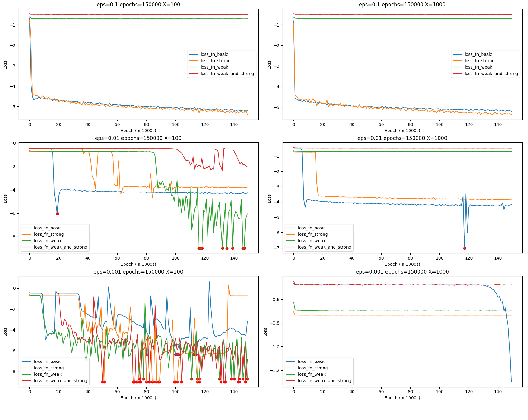Pick 'loss_fn_weak' in the eps=0.1 X=1000 legend
Image resolution: width=528 pixels, height=420 pixels.
[x=478, y=67]
